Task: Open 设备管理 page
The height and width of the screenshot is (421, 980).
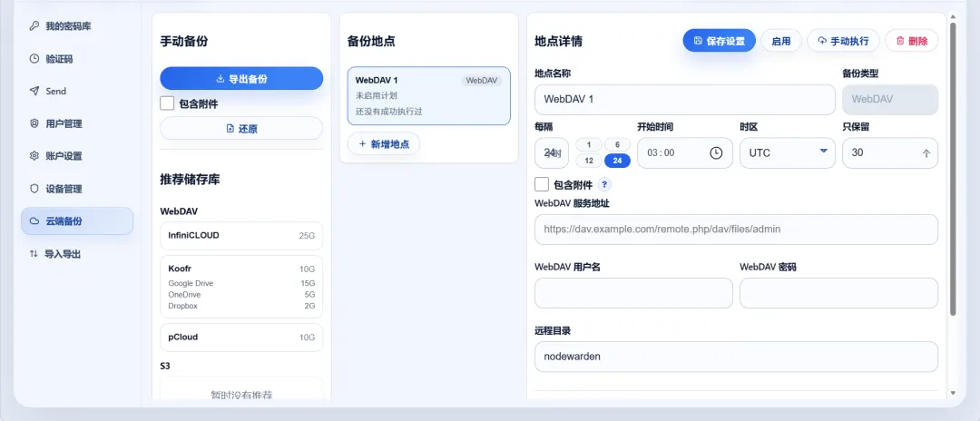Action: point(77,189)
